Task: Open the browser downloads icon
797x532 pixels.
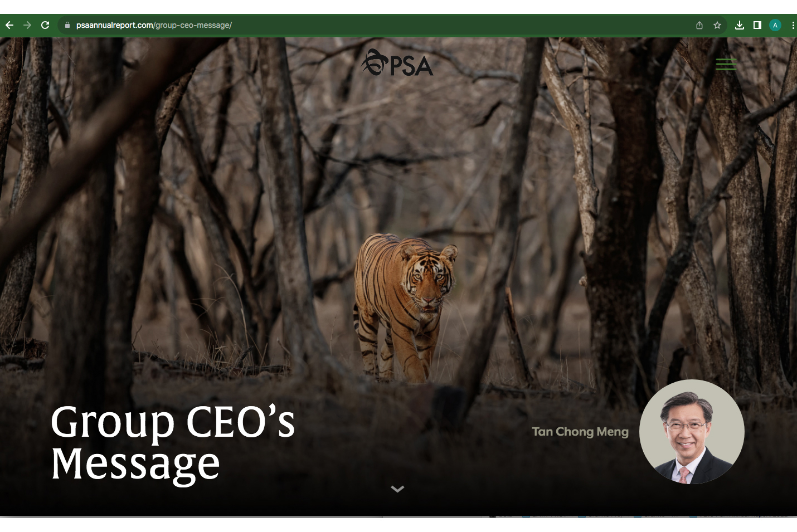Action: [x=740, y=25]
